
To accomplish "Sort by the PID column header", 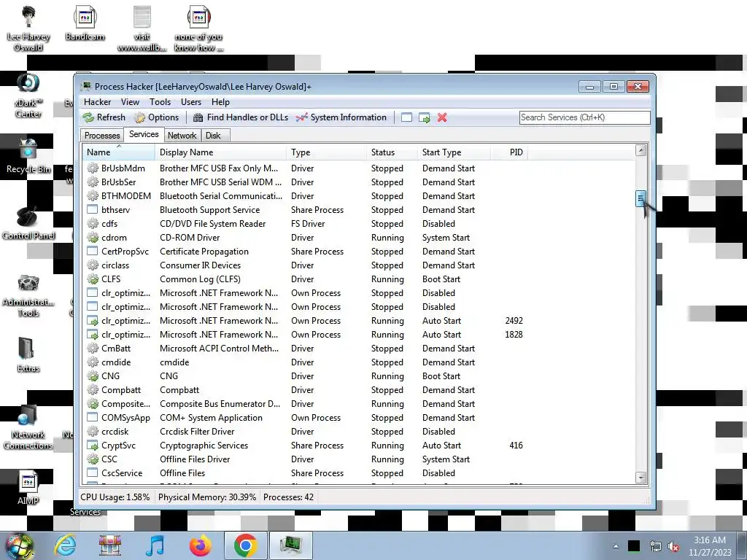I will click(508, 152).
